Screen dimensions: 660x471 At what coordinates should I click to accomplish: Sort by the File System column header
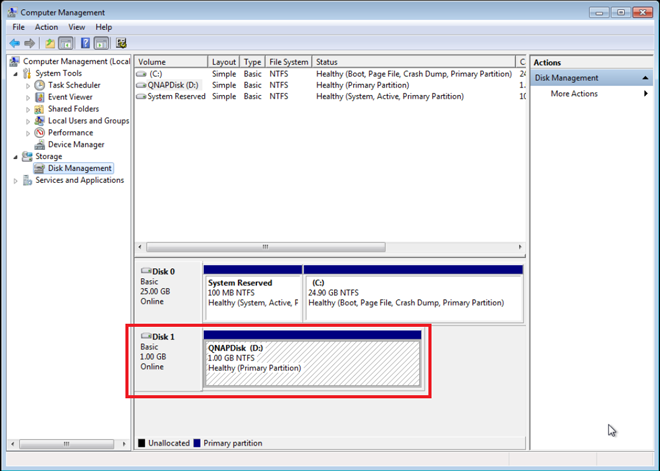point(288,62)
